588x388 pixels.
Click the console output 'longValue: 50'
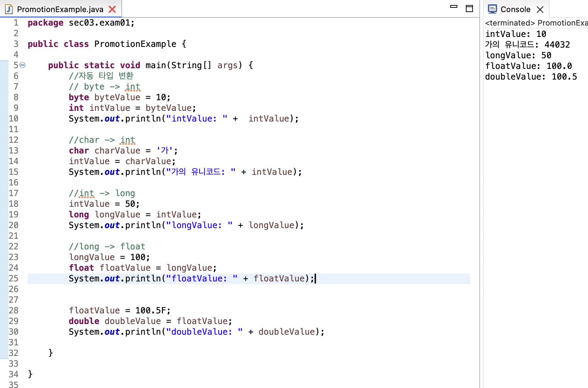tap(518, 55)
